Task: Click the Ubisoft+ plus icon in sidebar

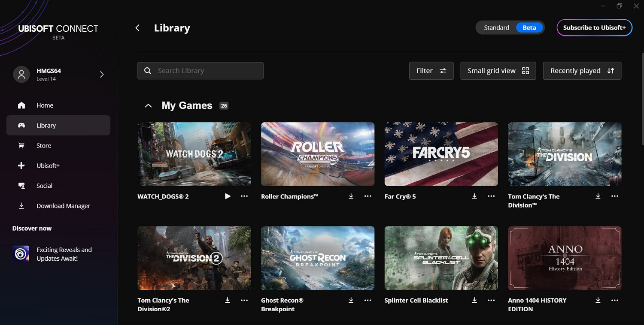Action: (x=21, y=166)
